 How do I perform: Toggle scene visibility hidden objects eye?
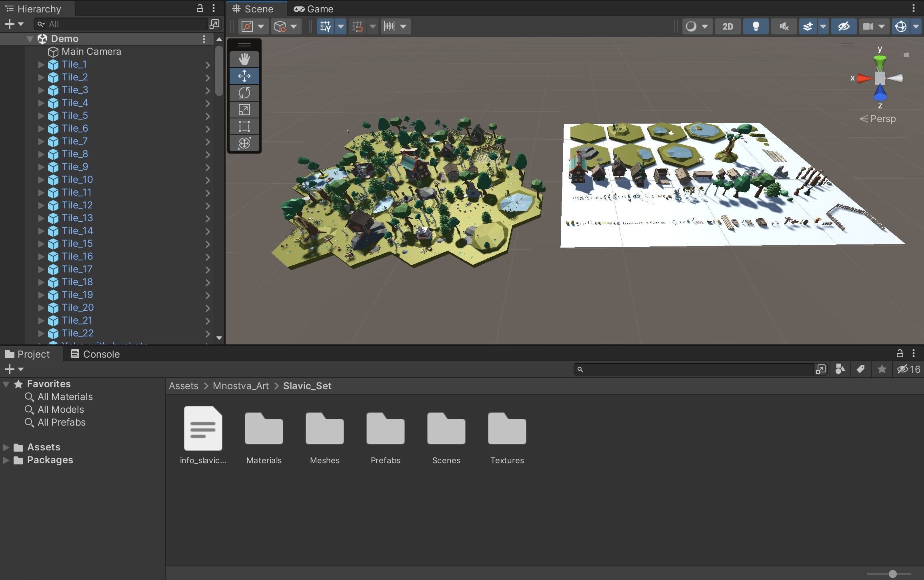pos(844,26)
